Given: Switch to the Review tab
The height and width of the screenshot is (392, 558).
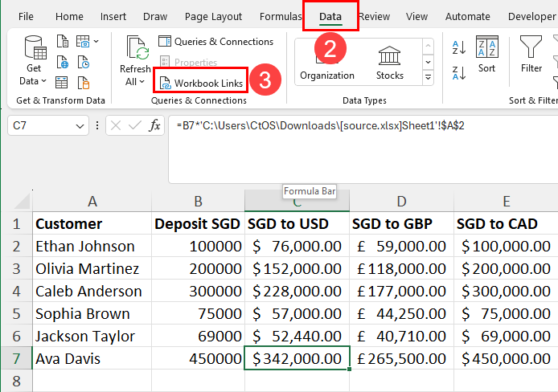Looking at the screenshot, I should click(x=375, y=16).
